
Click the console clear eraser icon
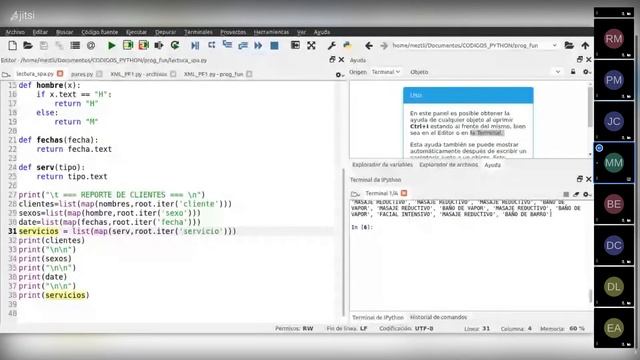tap(576, 194)
